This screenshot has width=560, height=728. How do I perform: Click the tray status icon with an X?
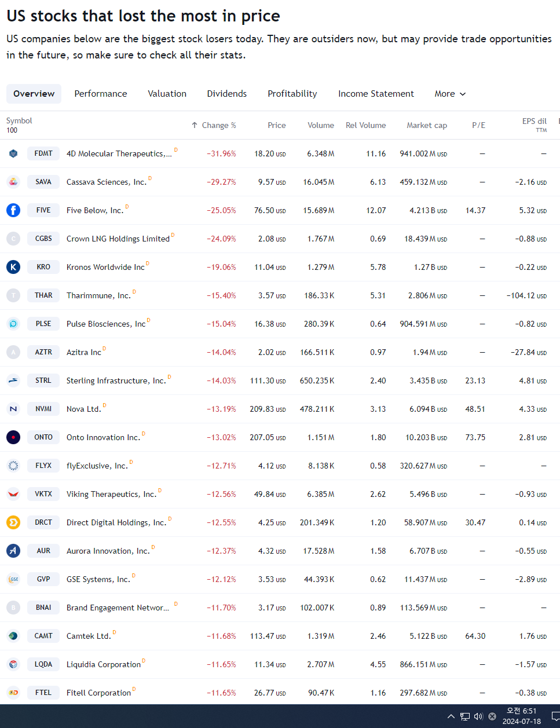(492, 716)
